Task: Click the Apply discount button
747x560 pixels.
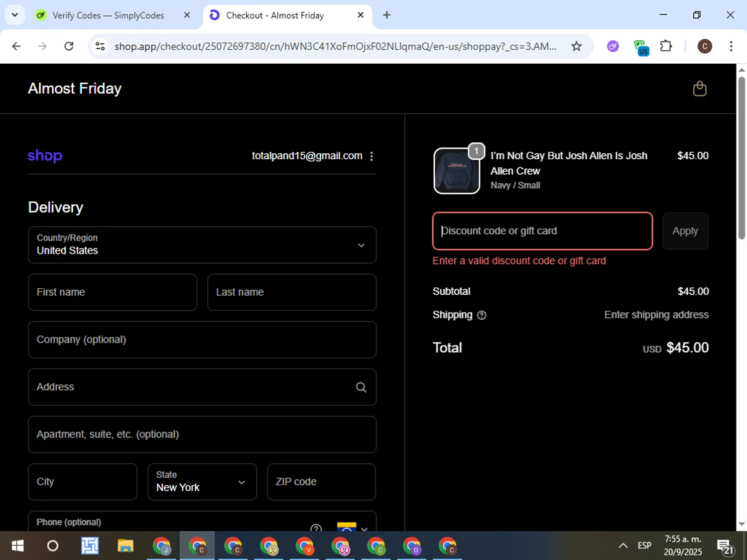Action: click(x=685, y=231)
